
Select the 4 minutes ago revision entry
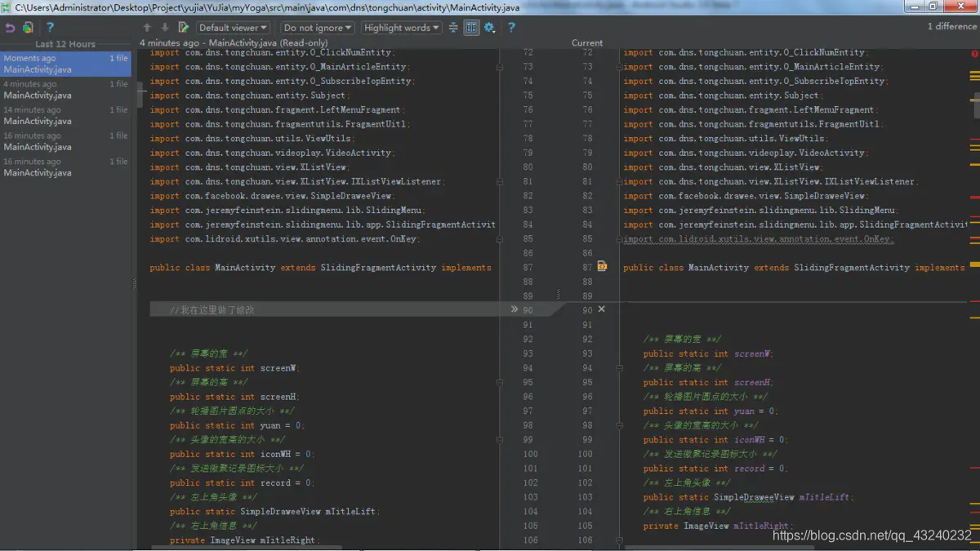tap(65, 90)
